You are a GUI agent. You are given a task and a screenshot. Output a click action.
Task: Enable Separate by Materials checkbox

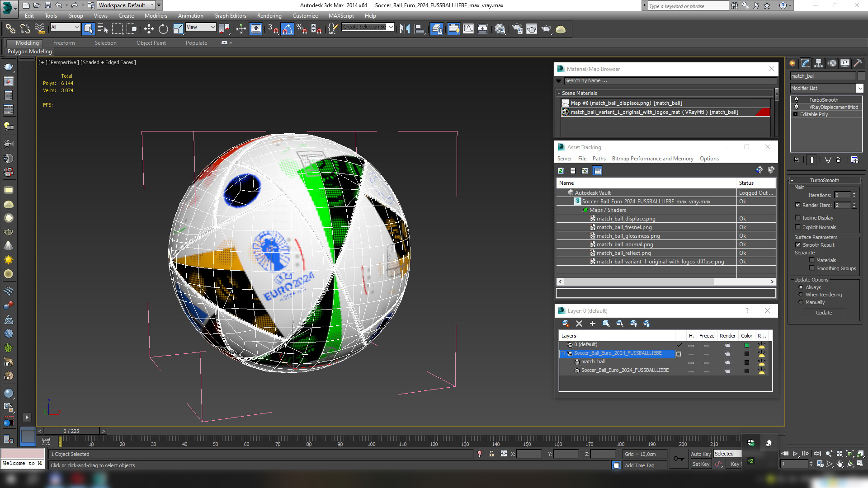pyautogui.click(x=812, y=260)
